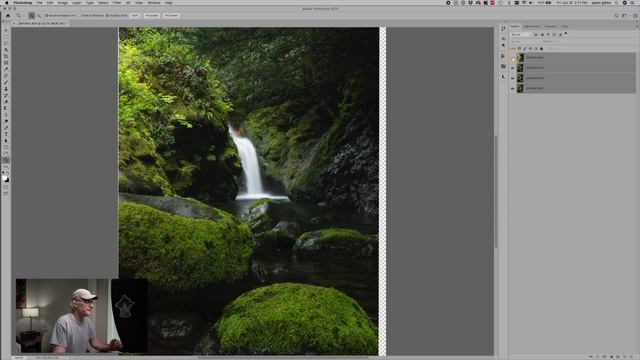Toggle visibility of the third layer
This screenshot has width=640, height=360.
(513, 78)
